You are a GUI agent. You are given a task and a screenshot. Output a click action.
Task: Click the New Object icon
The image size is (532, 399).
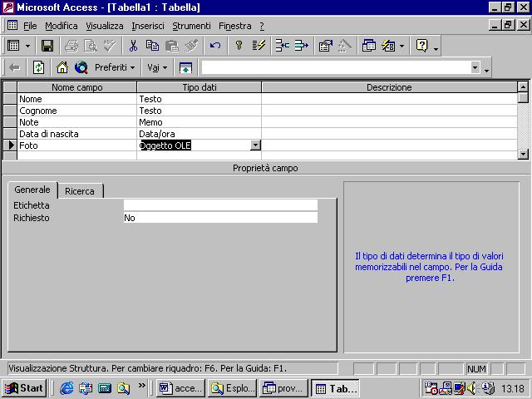click(388, 46)
